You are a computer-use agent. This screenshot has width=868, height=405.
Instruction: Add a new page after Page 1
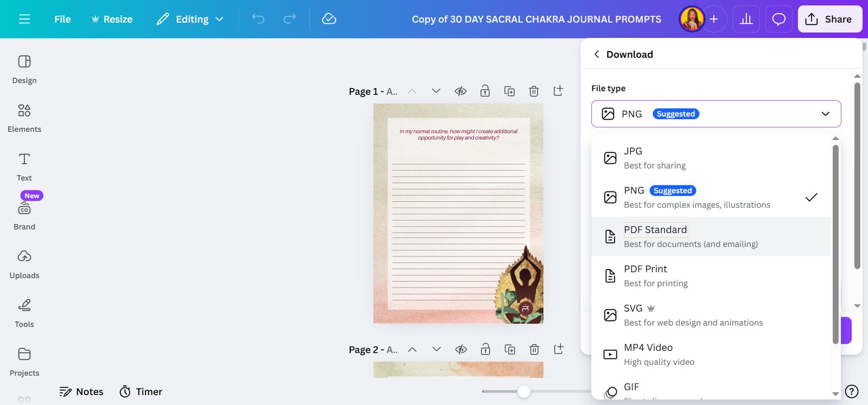[x=558, y=91]
